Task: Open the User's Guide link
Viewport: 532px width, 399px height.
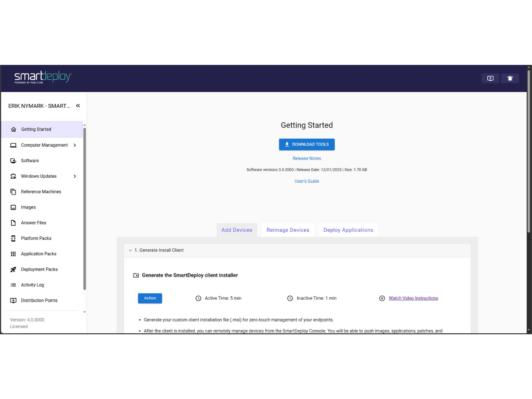Action: pos(307,181)
